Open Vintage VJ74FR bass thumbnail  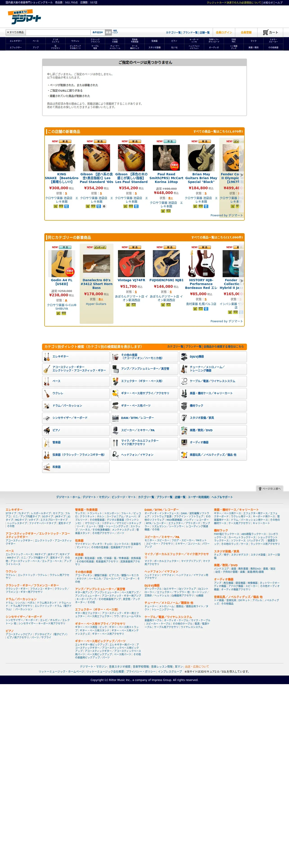[131, 263]
